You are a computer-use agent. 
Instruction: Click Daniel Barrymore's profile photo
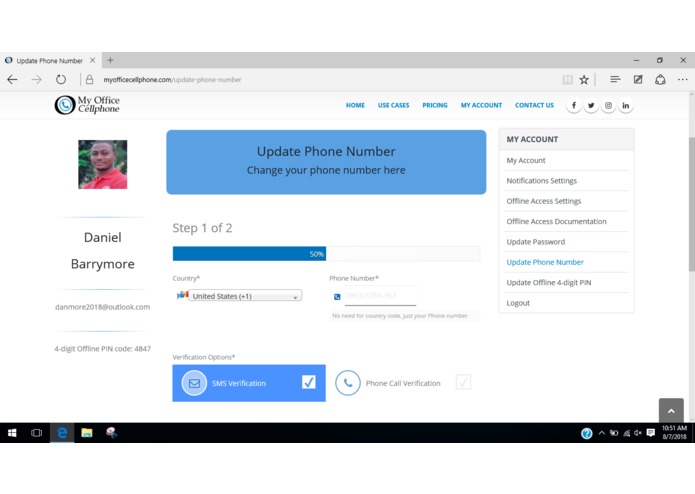click(103, 164)
